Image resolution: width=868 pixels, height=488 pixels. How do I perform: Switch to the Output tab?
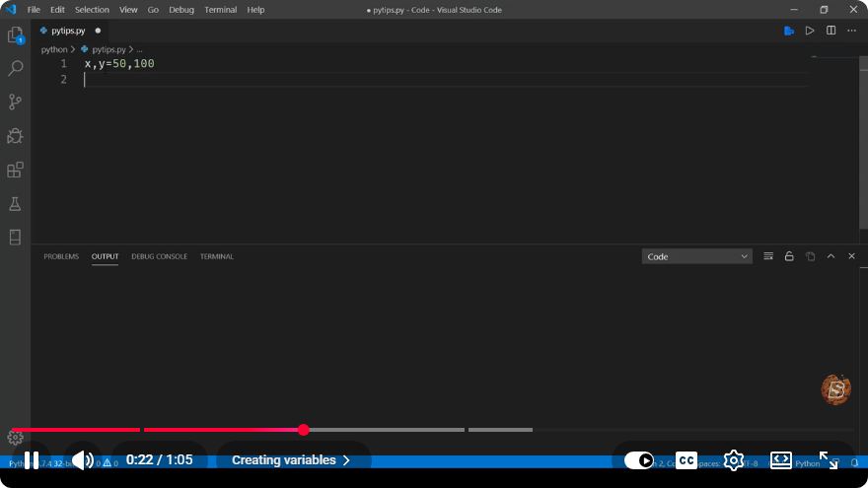click(x=105, y=256)
